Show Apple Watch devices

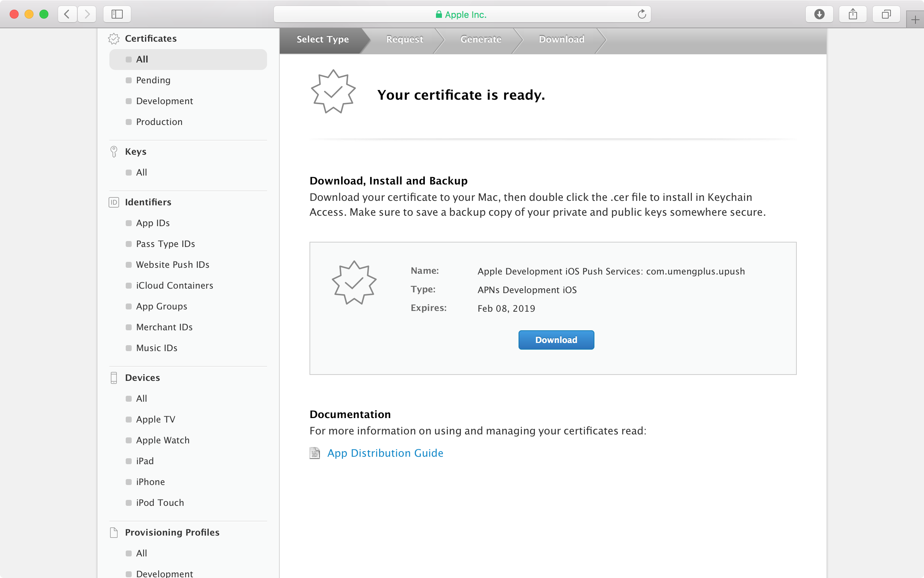click(163, 440)
